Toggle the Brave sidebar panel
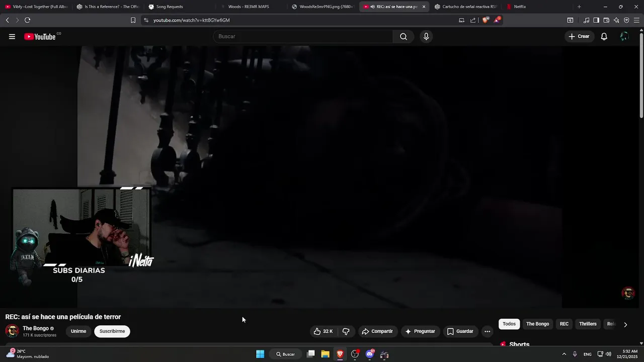Image resolution: width=644 pixels, height=362 pixels. [596, 20]
